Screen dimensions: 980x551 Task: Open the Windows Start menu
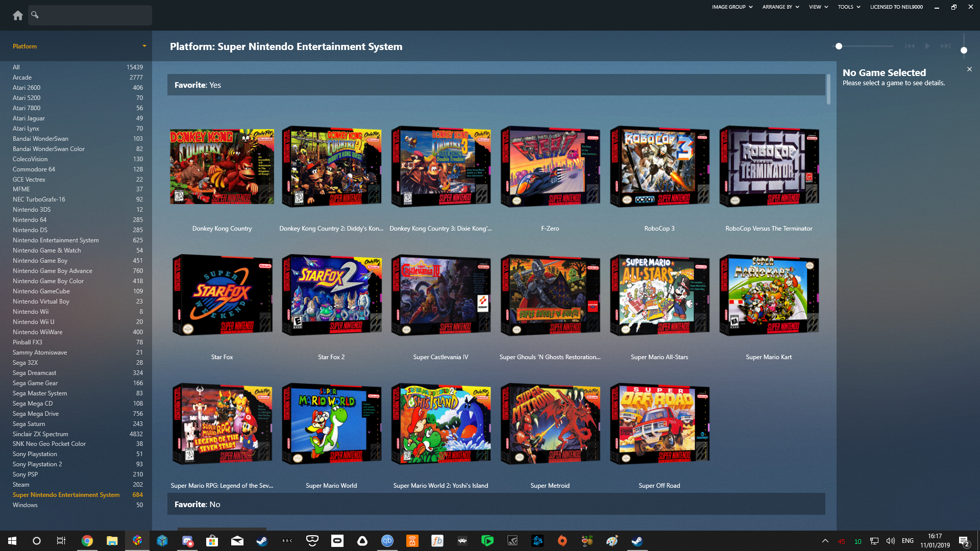click(x=12, y=541)
